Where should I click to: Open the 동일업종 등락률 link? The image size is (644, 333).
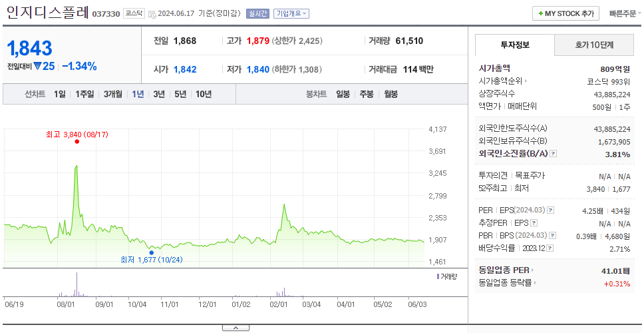(x=505, y=283)
